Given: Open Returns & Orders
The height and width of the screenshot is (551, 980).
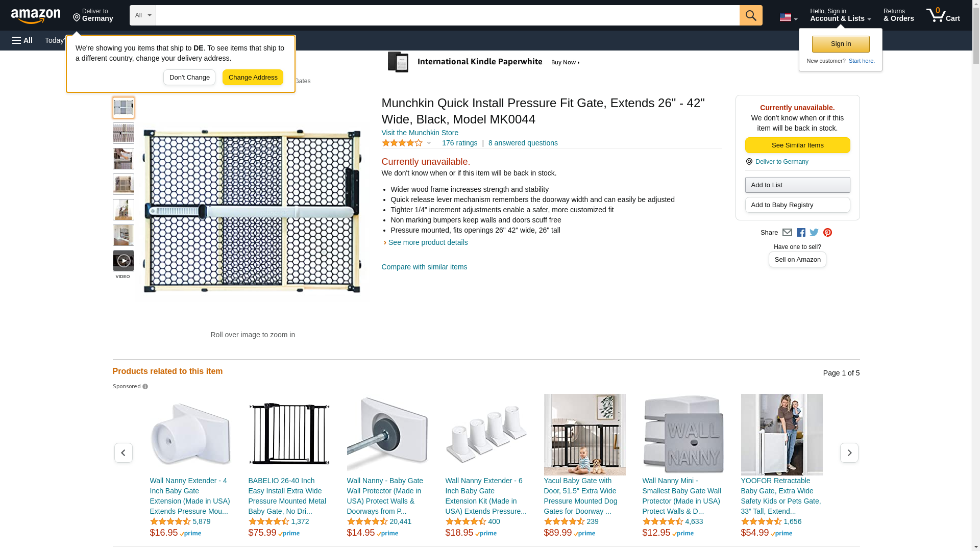Looking at the screenshot, I should (898, 15).
